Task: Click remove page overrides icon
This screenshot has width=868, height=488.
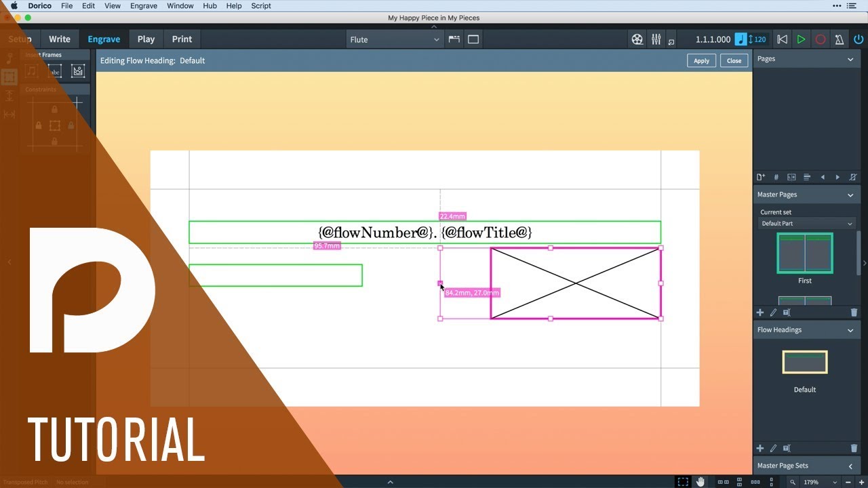Action: click(853, 177)
